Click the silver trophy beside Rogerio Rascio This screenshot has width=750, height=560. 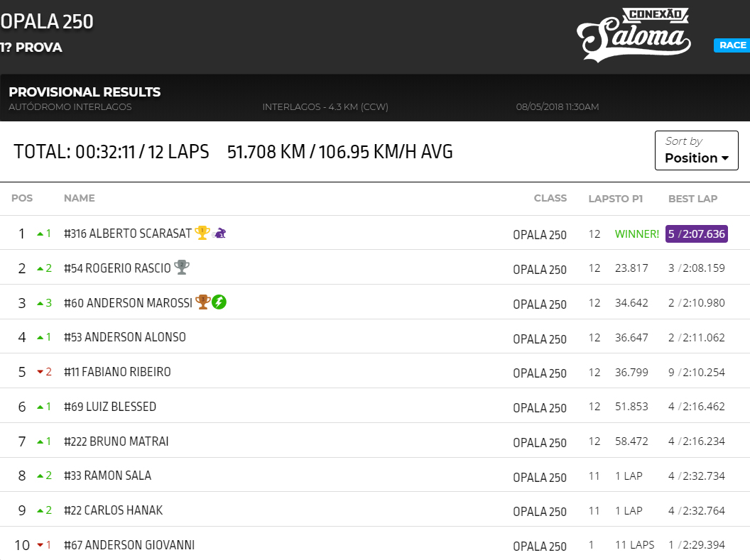(x=182, y=268)
